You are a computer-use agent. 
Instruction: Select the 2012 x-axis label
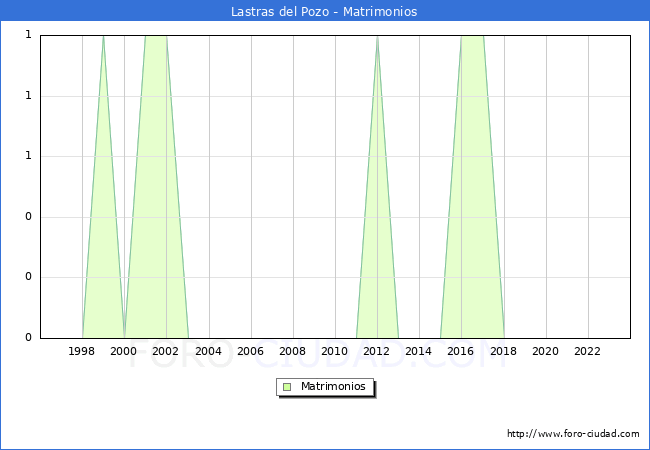click(377, 351)
